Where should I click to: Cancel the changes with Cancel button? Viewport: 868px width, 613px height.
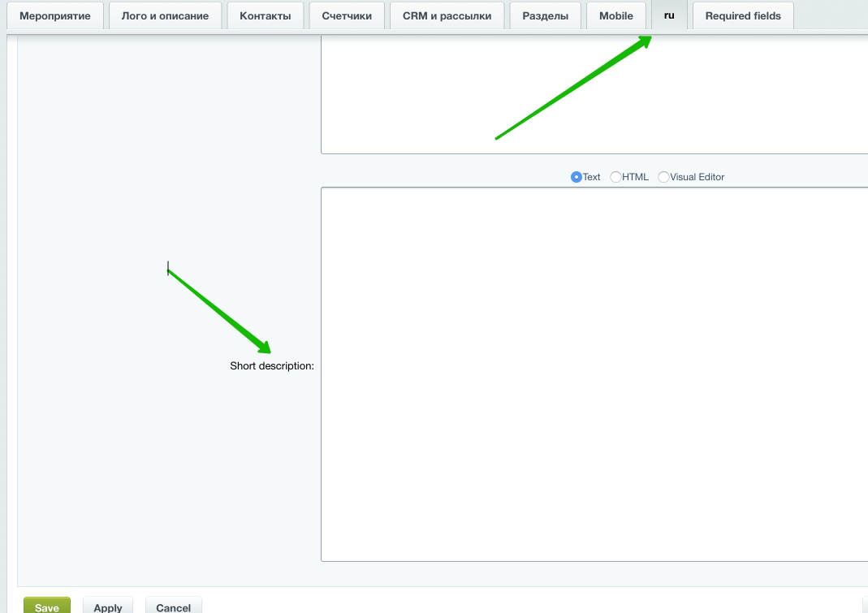point(173,607)
